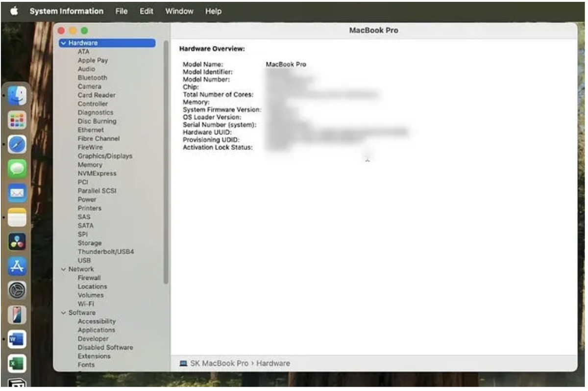Select Hardware in the bottom path bar
Image resolution: width=588 pixels, height=391 pixels.
tap(273, 364)
